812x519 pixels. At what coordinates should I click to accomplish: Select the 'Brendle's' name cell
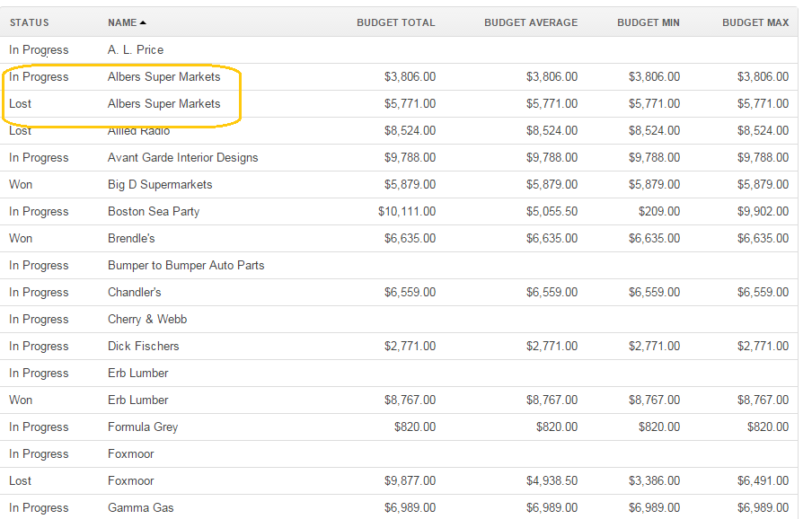click(131, 238)
